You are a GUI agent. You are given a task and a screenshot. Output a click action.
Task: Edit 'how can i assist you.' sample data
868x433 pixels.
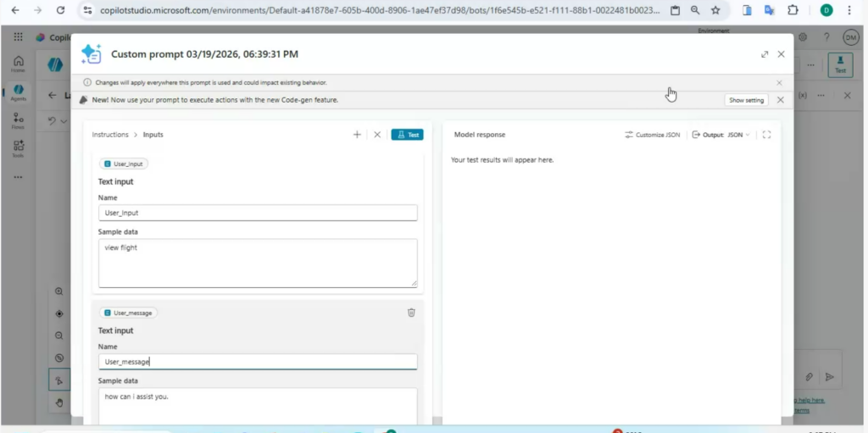[258, 407]
